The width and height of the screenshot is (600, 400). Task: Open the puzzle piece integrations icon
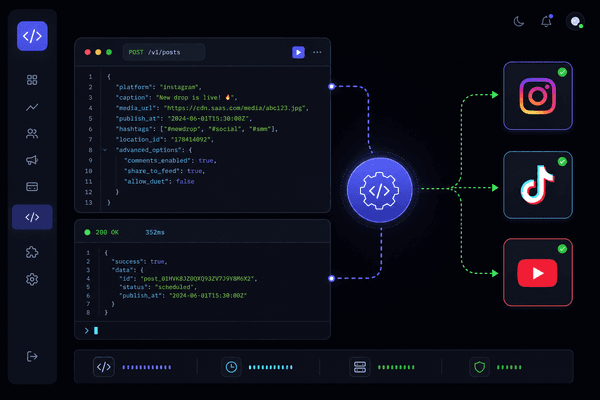click(32, 252)
